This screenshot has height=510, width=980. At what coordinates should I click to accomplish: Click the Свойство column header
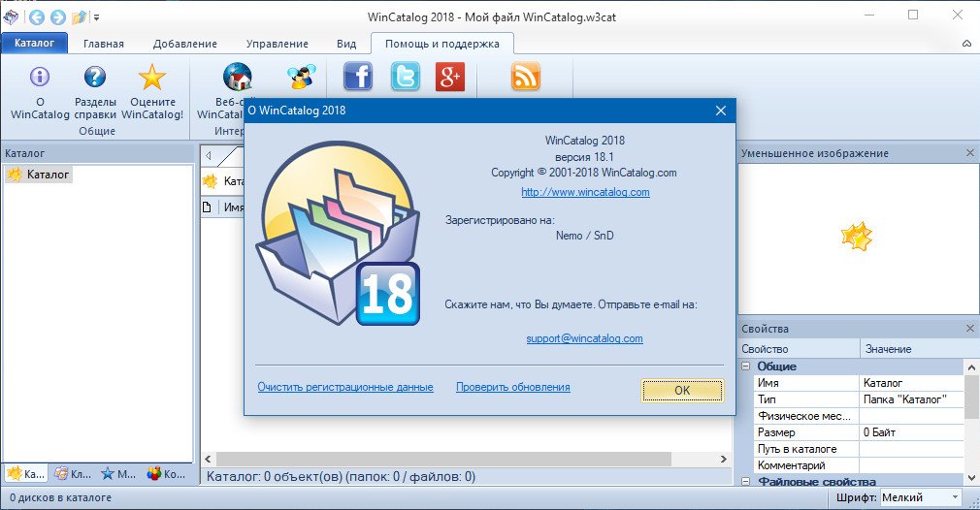[799, 349]
